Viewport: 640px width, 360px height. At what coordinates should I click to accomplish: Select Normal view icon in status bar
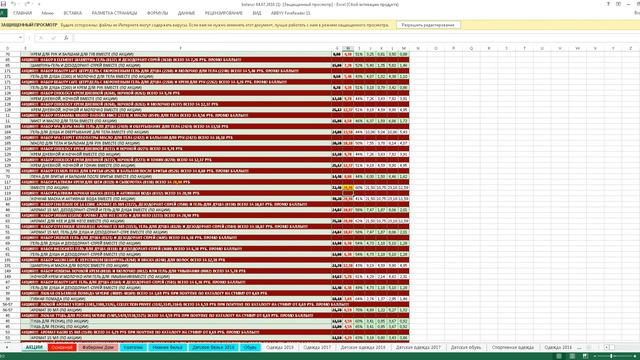(559, 356)
